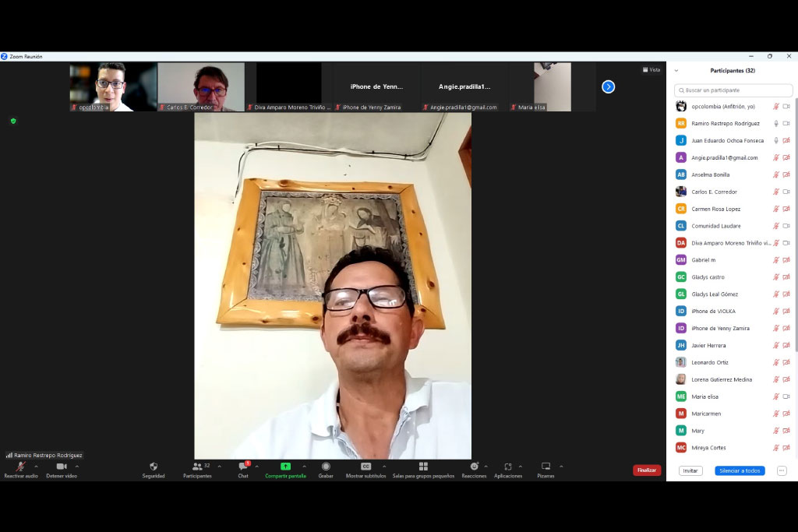This screenshot has height=532, width=798.
Task: Open the Reacciones smiley icon
Action: click(x=474, y=466)
